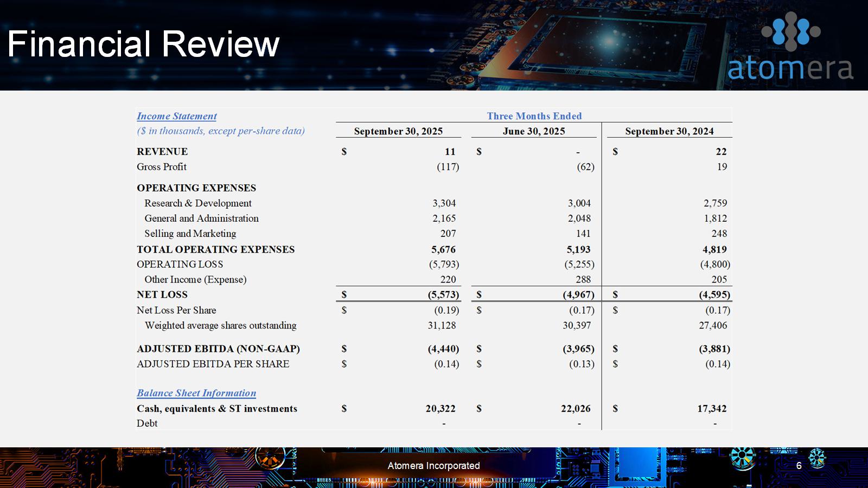
Task: Open the Income Statement link
Action: pos(176,116)
